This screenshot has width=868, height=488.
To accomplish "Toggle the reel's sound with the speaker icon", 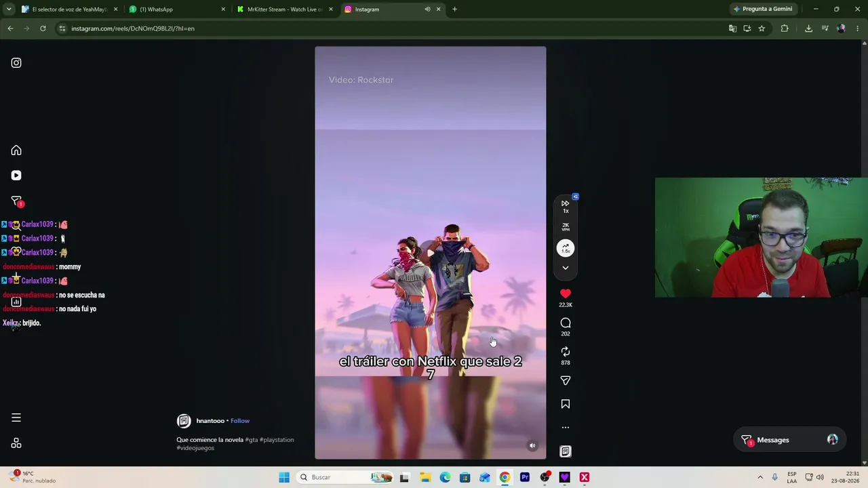I will pos(532,446).
